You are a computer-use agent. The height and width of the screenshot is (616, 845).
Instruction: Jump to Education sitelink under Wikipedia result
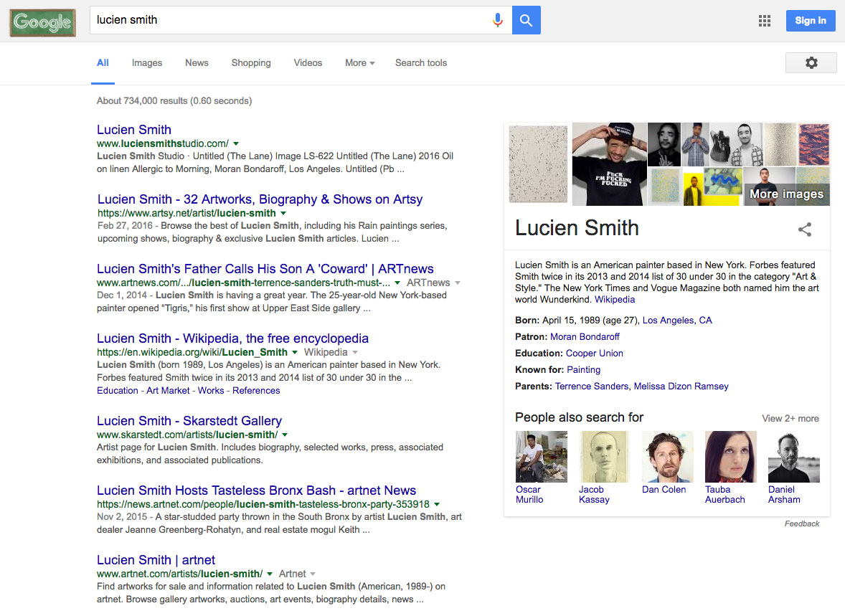pyautogui.click(x=118, y=391)
